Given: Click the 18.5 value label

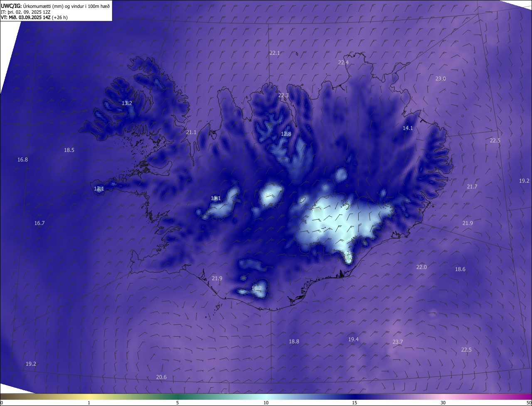Looking at the screenshot, I should [69, 150].
